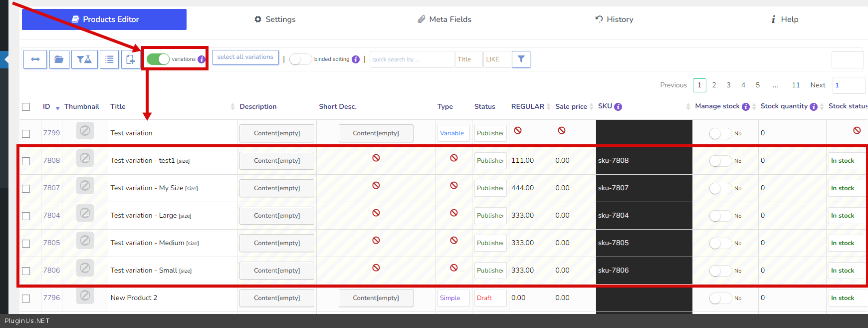Click the funnel filter button beside LIKE
The image size is (868, 328).
[x=521, y=59]
